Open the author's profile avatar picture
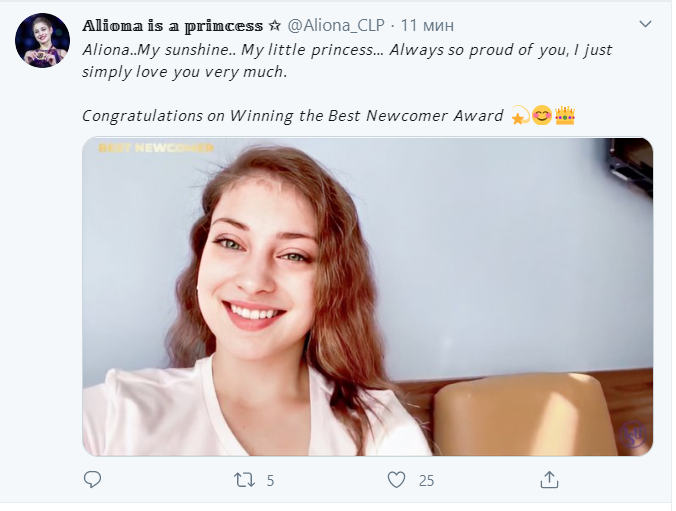Screen dimensions: 676x511 coord(42,41)
